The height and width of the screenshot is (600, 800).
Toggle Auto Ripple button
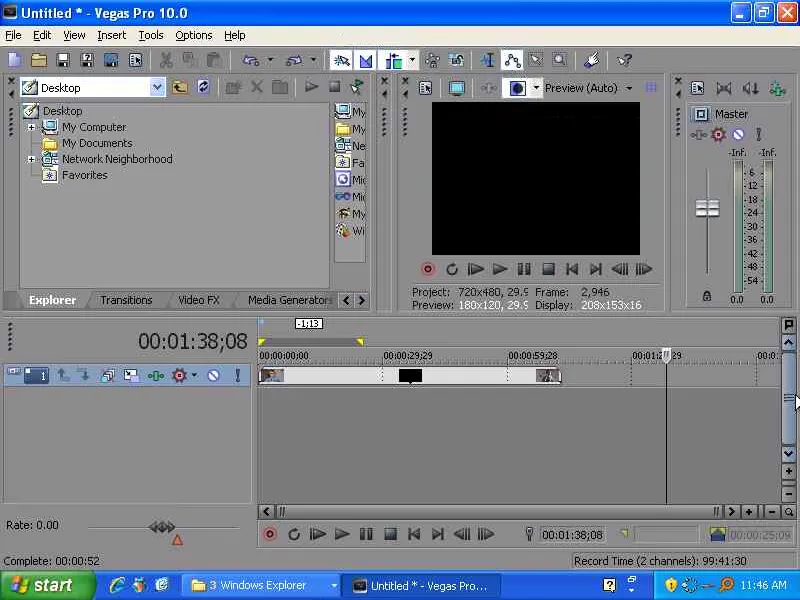tap(393, 60)
